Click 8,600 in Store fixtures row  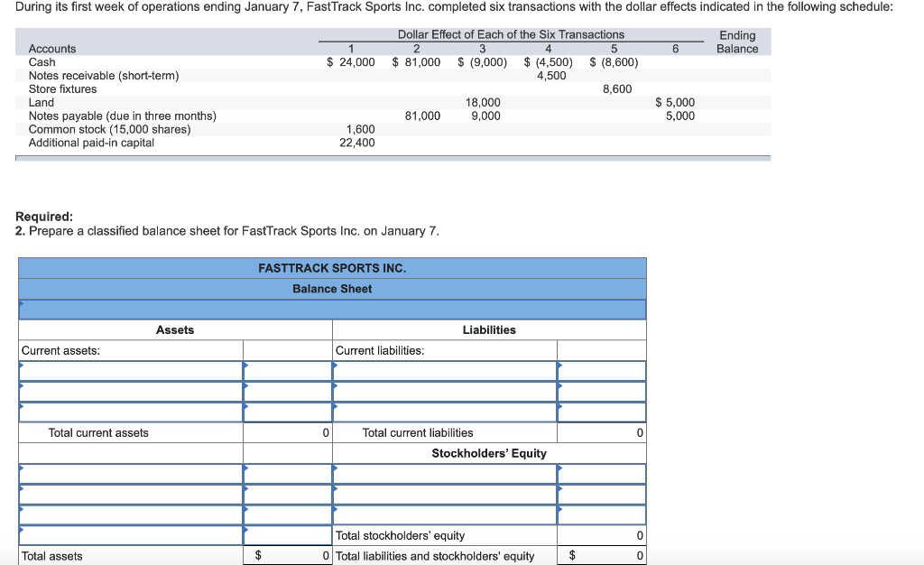point(617,89)
